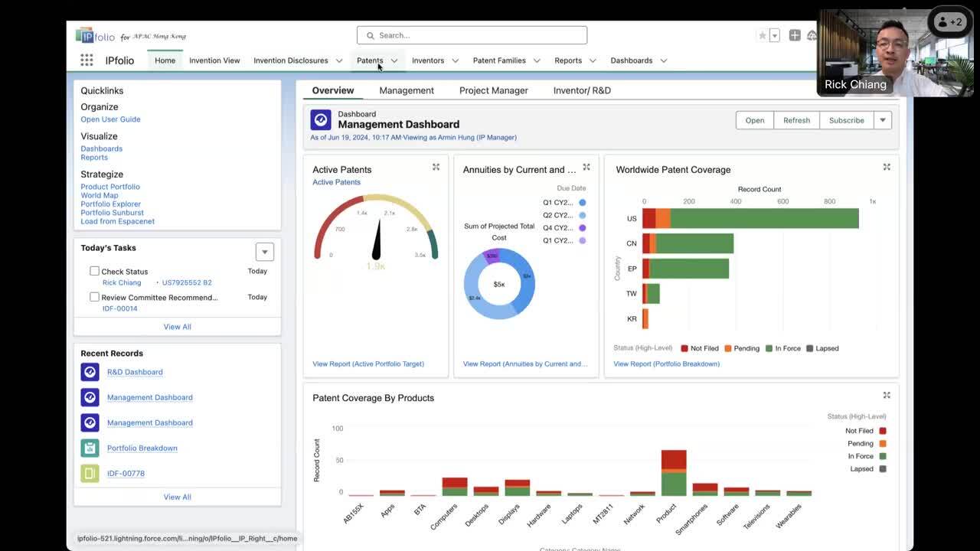980x551 pixels.
Task: Click the IPfolio logo in the header
Action: coord(96,35)
